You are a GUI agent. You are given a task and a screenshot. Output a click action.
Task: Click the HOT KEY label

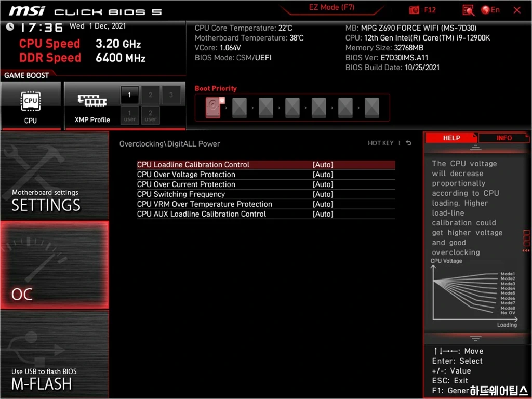click(381, 143)
